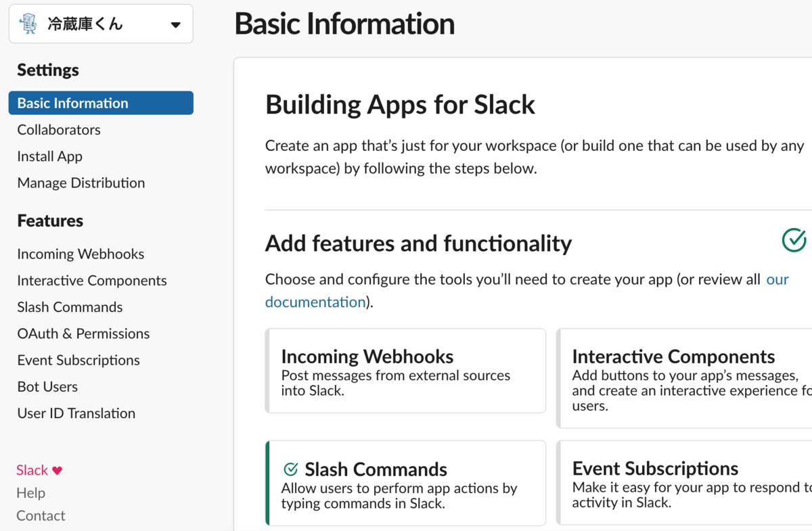Click the Interactive Components feature card
Image resolution: width=812 pixels, height=531 pixels.
[684, 378]
